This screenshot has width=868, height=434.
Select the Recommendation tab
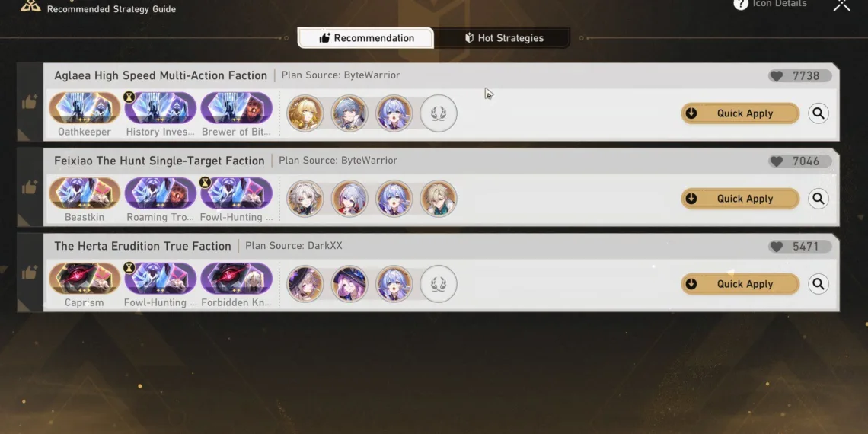(x=366, y=38)
